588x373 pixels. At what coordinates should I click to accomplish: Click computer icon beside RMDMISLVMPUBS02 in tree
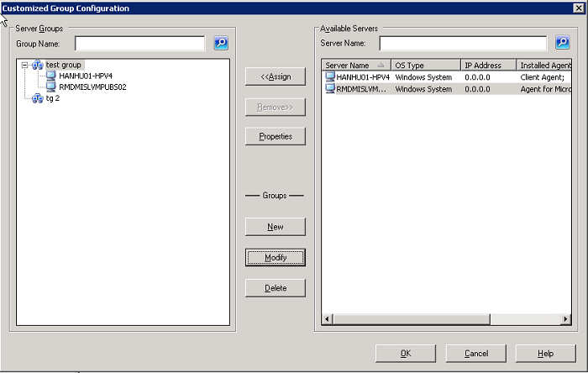(x=50, y=87)
